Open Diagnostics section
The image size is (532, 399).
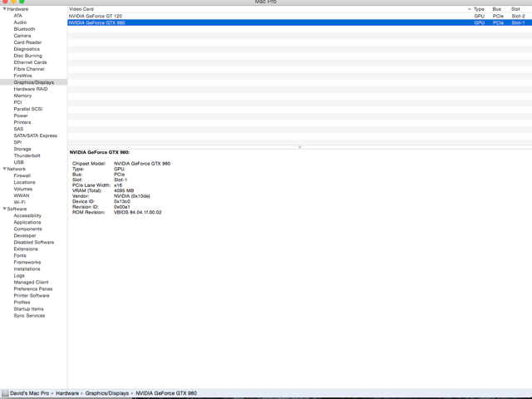27,49
